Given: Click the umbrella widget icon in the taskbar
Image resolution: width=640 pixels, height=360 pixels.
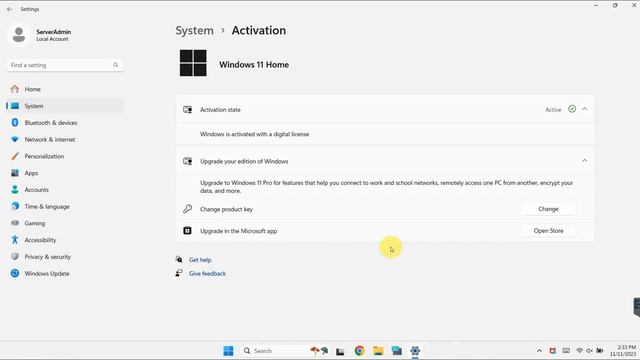Looking at the screenshot, I should [319, 351].
